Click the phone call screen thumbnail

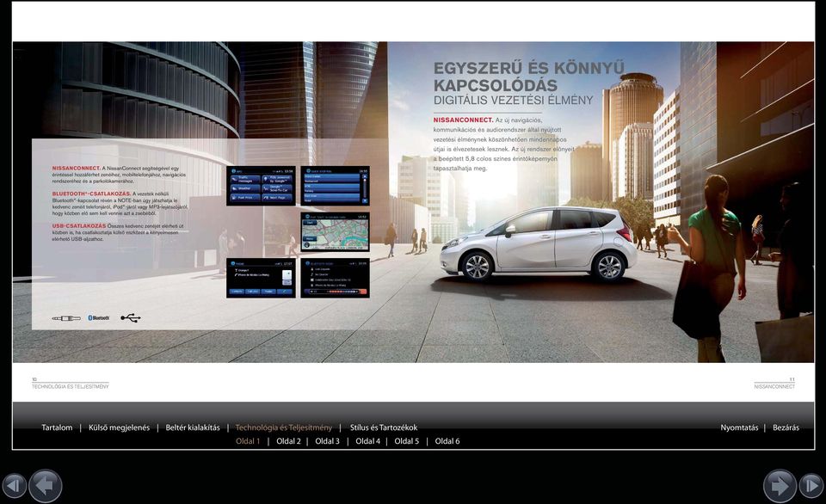coord(261,278)
